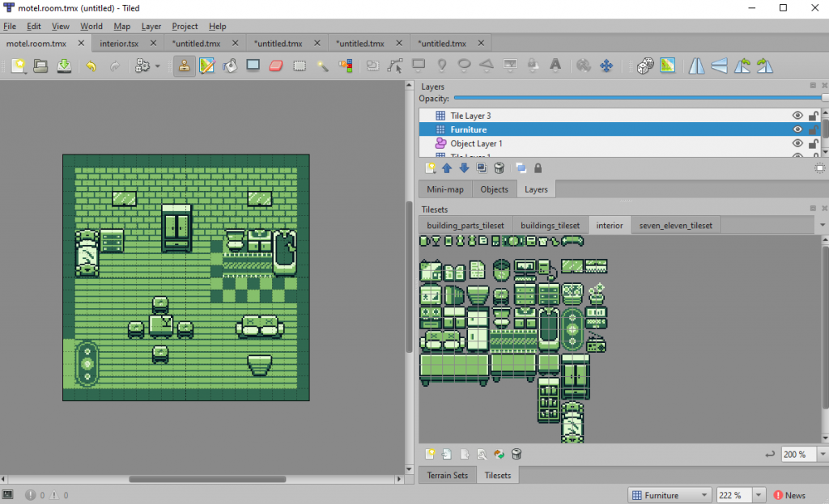Select the Stamp Brush tool
This screenshot has width=829, height=504.
[x=184, y=66]
